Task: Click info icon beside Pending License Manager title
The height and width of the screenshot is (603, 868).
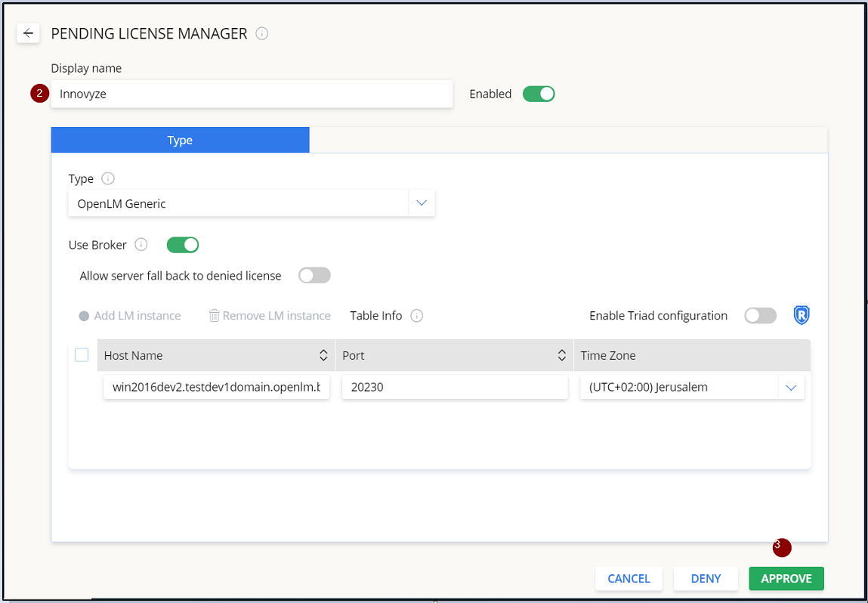Action: (262, 33)
